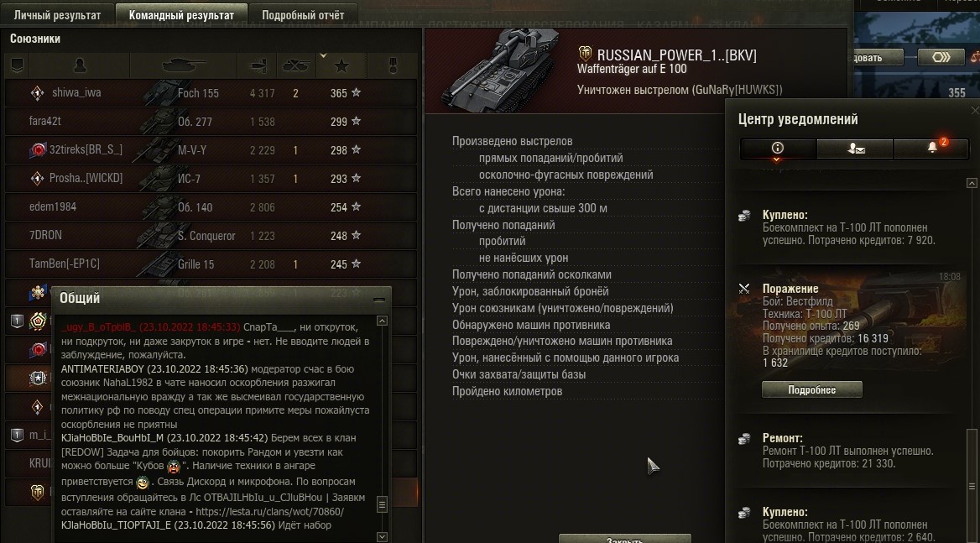Image resolution: width=980 pixels, height=543 pixels.
Task: Sort allies by destroyed vehicles icon
Action: [295, 65]
